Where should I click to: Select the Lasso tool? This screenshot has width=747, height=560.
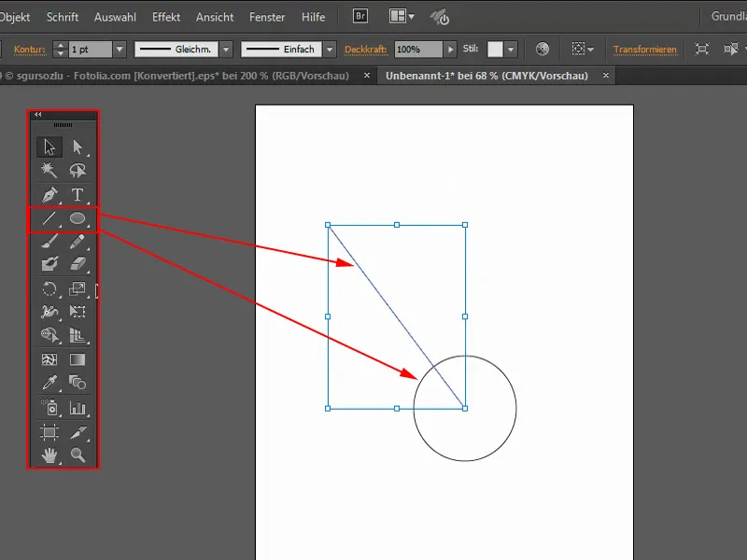[78, 170]
